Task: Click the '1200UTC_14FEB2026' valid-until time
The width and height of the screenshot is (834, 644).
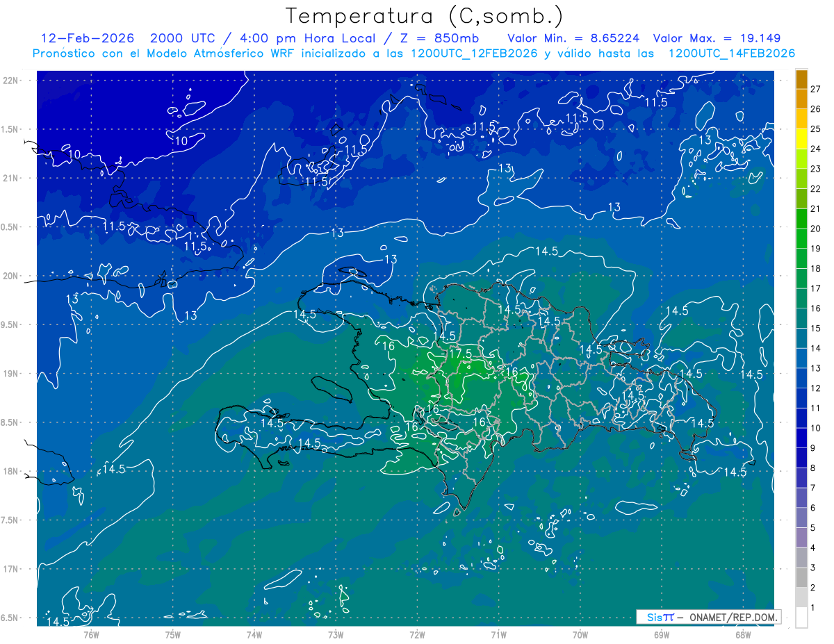Action: click(x=731, y=53)
